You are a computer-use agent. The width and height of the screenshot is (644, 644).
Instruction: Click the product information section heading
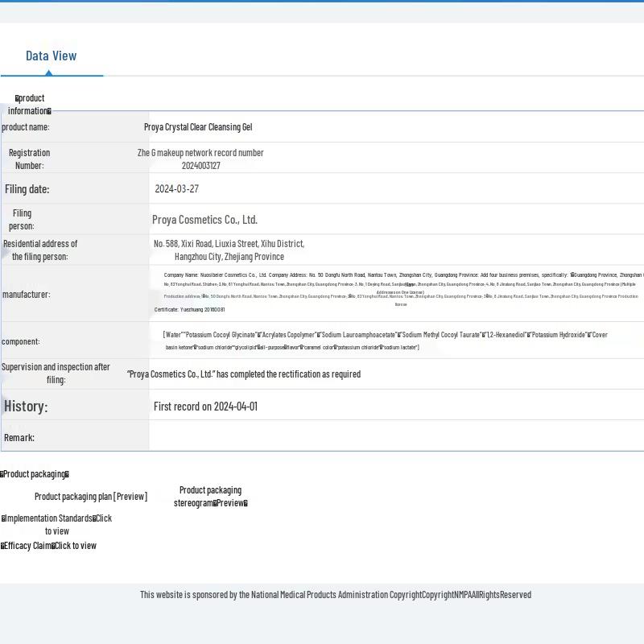(31, 105)
